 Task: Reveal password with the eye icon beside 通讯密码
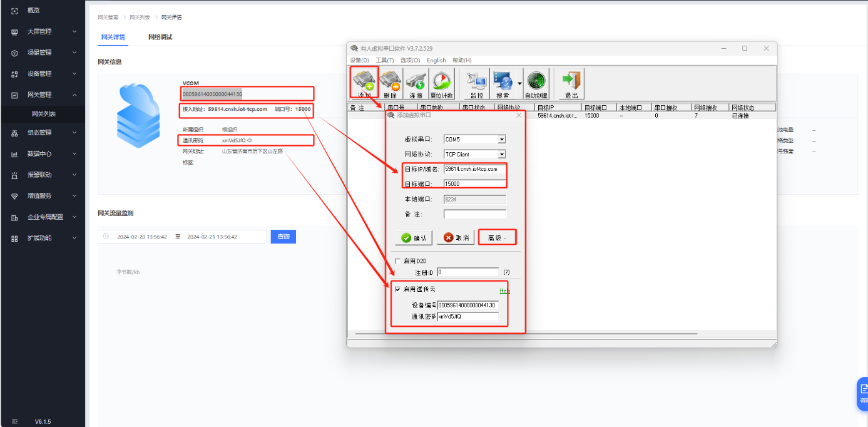(250, 141)
